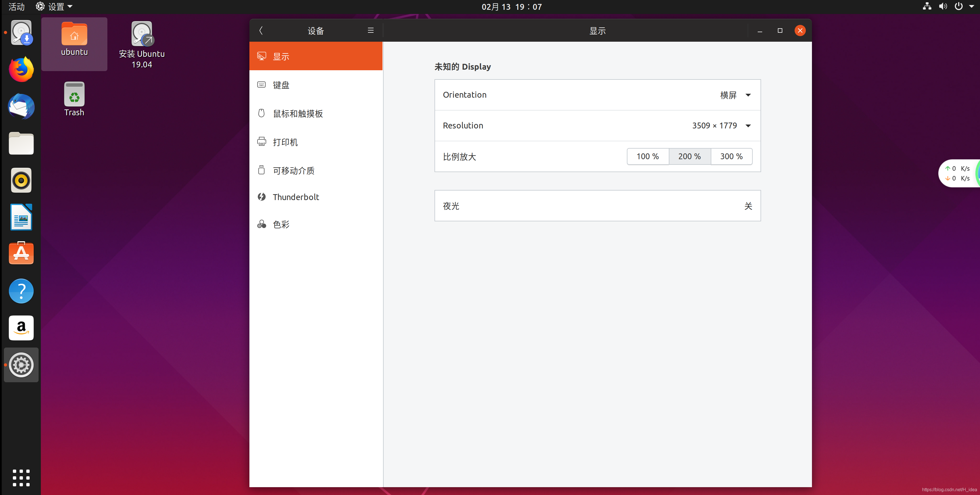Launch Firefox from the dock
The image size is (980, 495).
coord(21,69)
